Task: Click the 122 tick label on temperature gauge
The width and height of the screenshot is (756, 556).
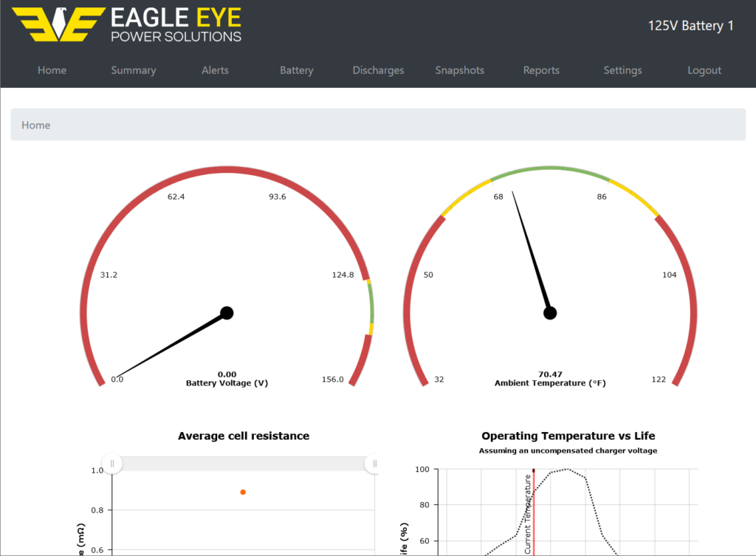Action: point(659,380)
